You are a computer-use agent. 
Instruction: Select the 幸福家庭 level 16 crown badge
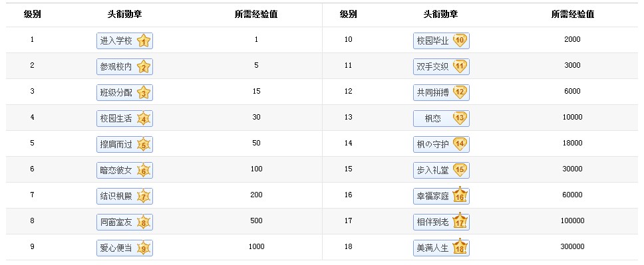tap(441, 196)
